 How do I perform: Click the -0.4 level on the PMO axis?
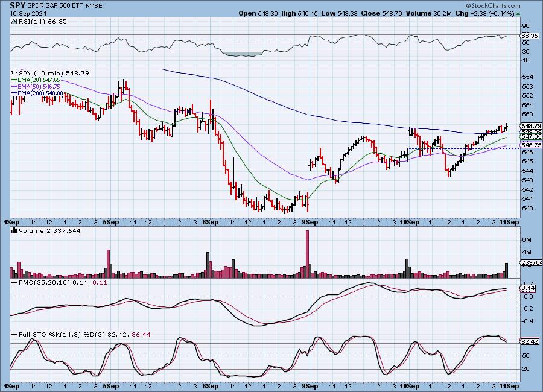coord(528,321)
